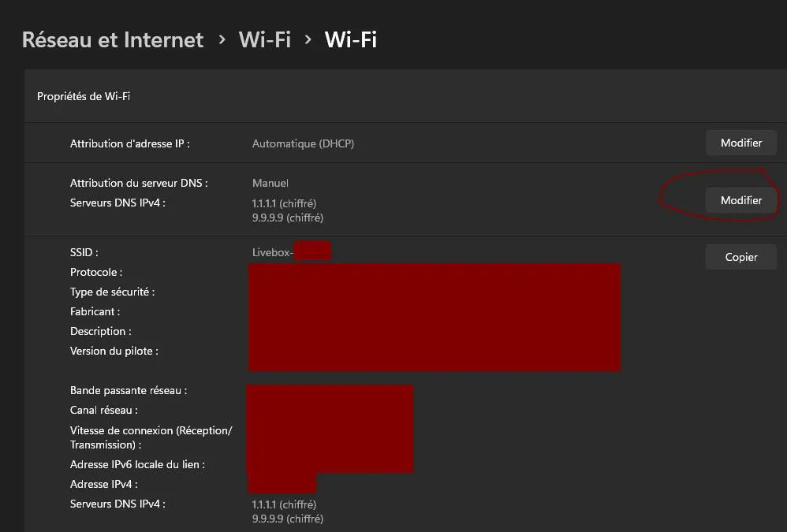Click the Bande passante réseau label
This screenshot has height=532, width=787.
coord(129,391)
